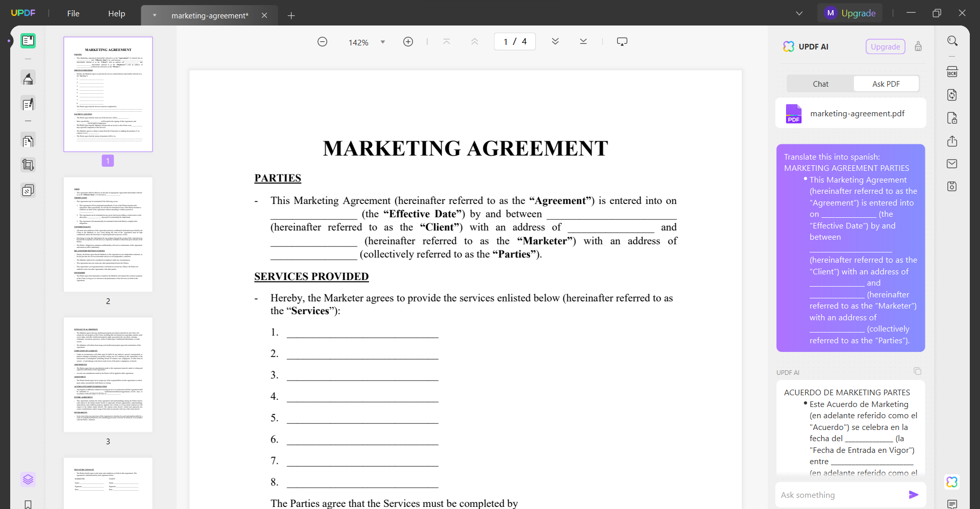Open the Protect PDF tool
980x509 pixels.
[952, 118]
